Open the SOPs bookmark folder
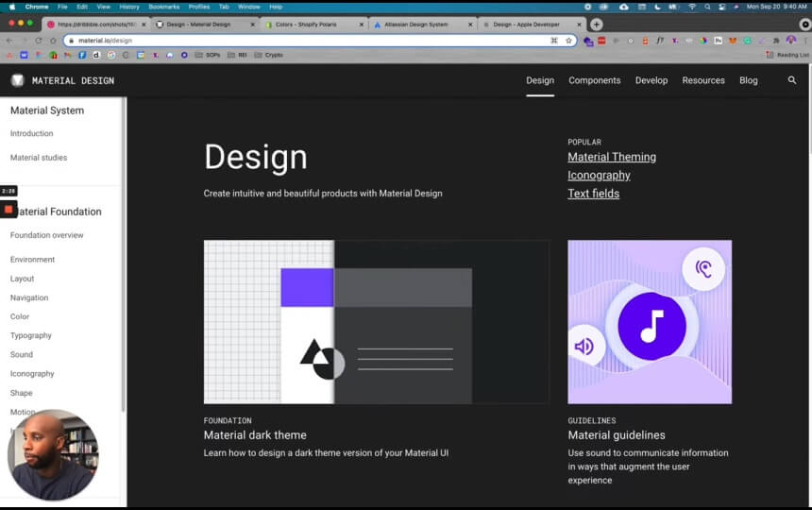Screen dimensions: 812x510 pyautogui.click(x=208, y=55)
